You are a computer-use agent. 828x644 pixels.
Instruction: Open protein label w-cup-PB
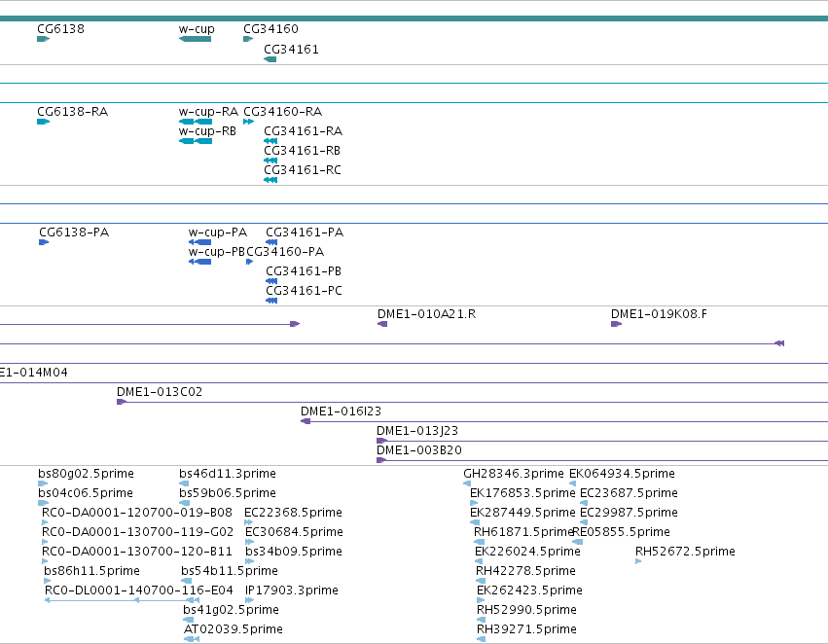point(217,252)
